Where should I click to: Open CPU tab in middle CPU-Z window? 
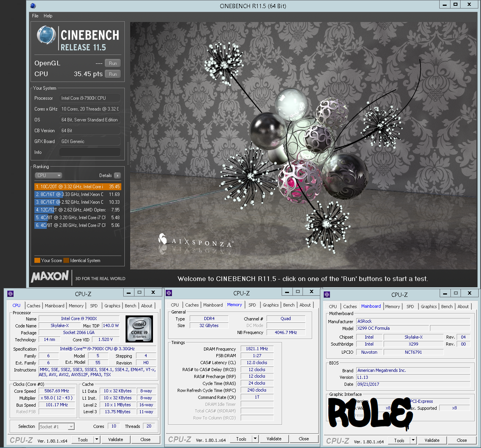click(x=175, y=305)
